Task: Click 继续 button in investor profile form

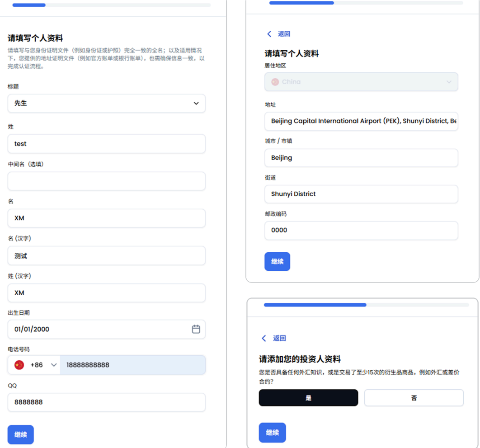Action: [x=272, y=432]
